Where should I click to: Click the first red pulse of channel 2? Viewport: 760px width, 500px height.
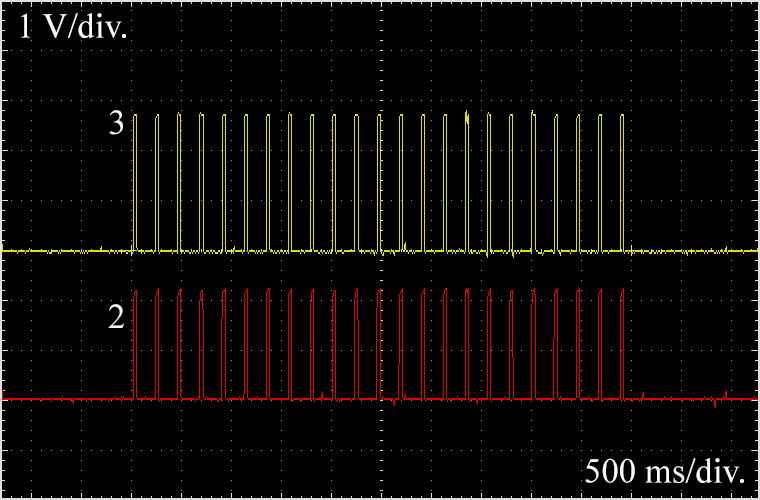point(136,345)
